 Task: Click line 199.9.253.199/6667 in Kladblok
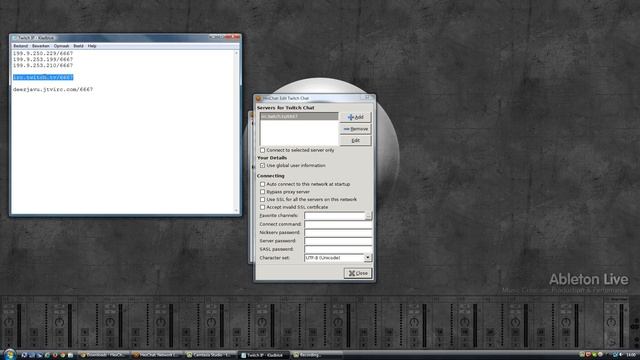43,60
